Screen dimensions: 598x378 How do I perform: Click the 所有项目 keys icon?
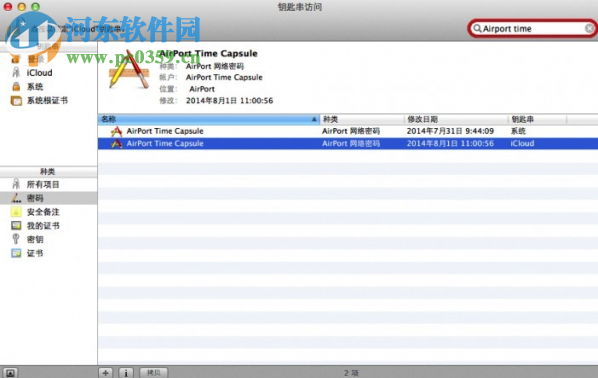[16, 185]
